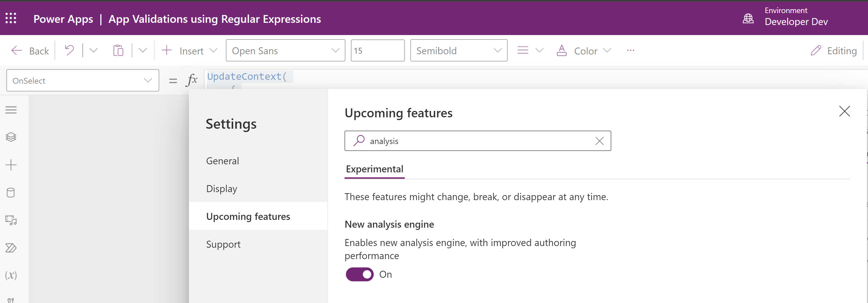Open the Data cylinder icon in sidebar
Screen dimensions: 868x303
[x=11, y=192]
